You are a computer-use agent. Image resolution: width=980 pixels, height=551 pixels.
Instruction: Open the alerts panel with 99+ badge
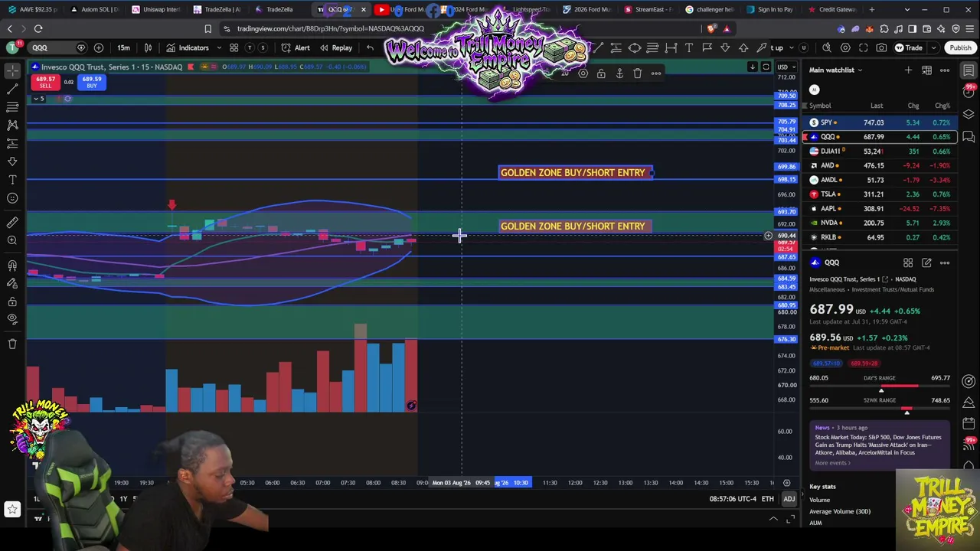[969, 91]
